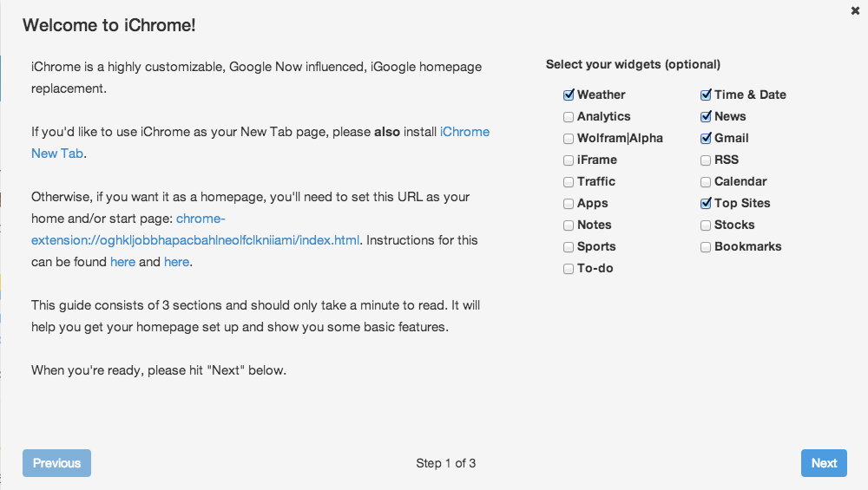
Task: Select the iFrame widget checkbox
Action: click(569, 160)
